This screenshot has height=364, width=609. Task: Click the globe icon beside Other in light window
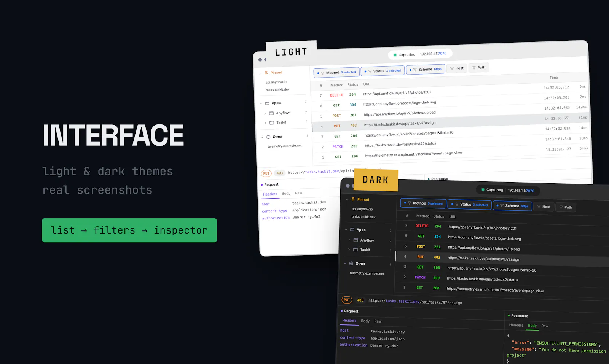point(268,137)
